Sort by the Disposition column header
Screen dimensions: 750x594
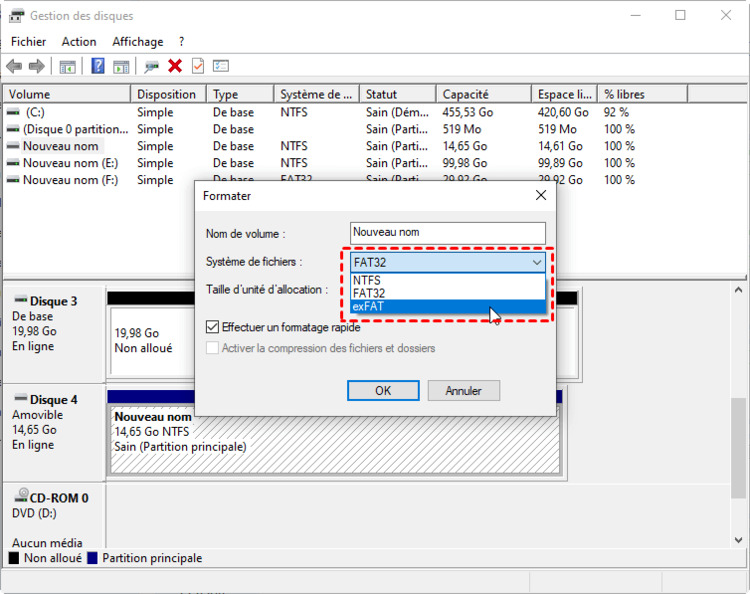pos(168,94)
